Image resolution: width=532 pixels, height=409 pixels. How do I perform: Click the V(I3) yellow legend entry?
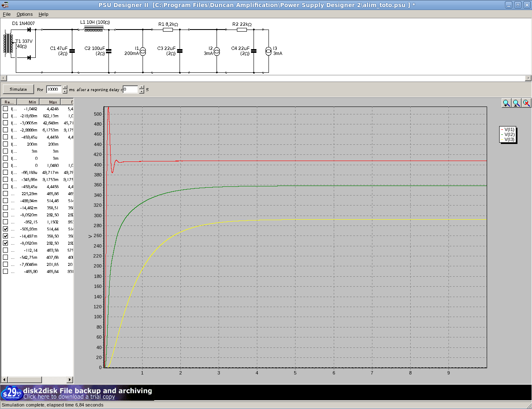pyautogui.click(x=508, y=139)
